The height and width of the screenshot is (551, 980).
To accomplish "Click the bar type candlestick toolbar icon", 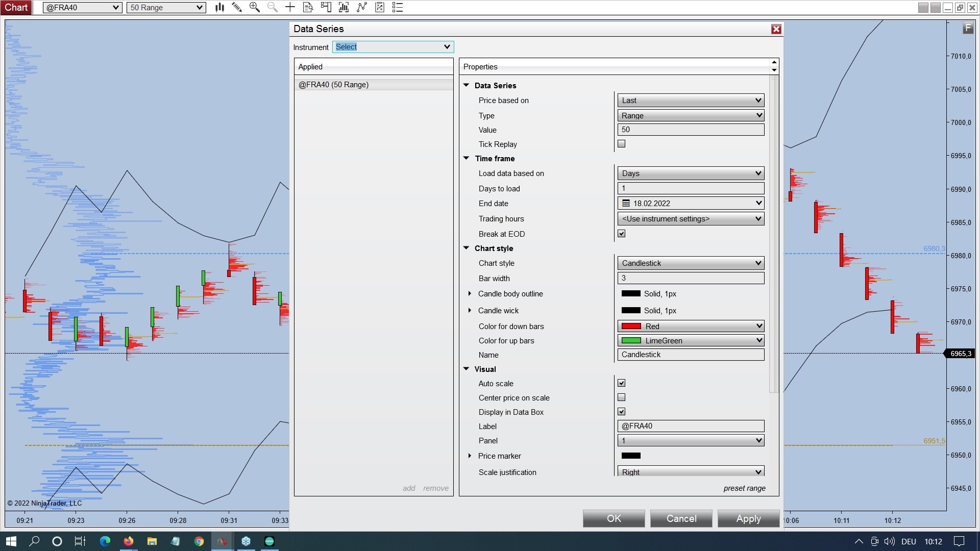I will pyautogui.click(x=219, y=7).
